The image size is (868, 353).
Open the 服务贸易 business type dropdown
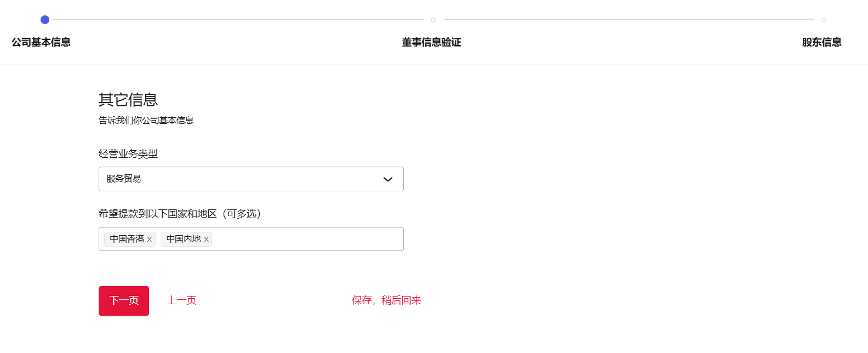coord(241,179)
